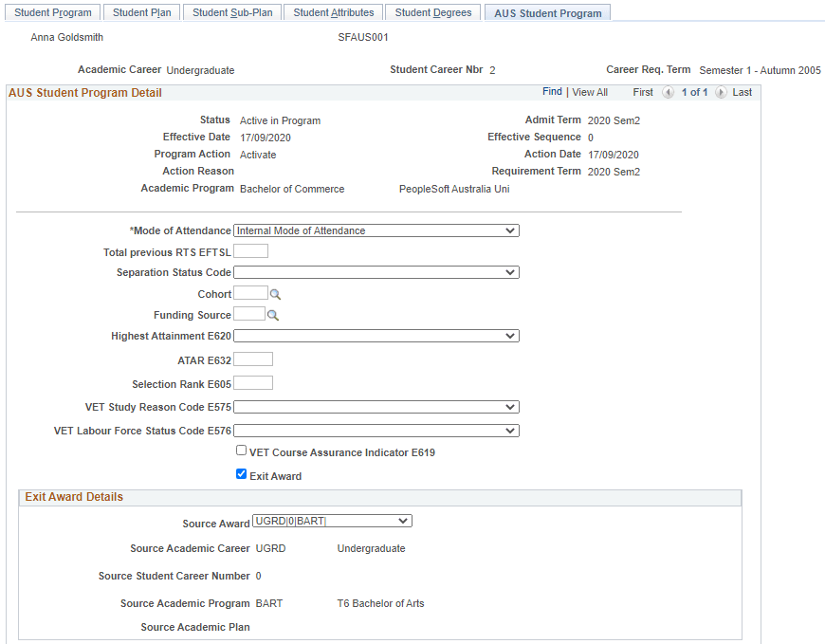The width and height of the screenshot is (825, 644).
Task: Focus the Total previous RTS EFTSL field
Action: click(x=251, y=251)
